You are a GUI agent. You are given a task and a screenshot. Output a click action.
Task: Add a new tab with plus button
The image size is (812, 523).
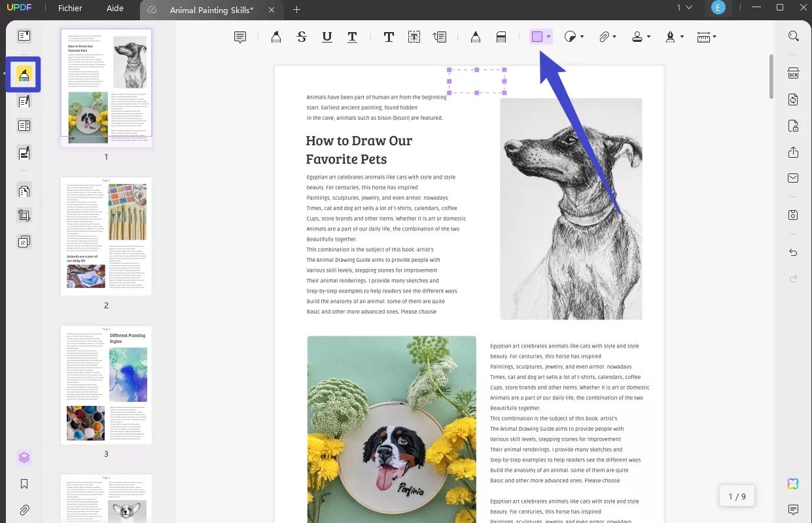tap(296, 9)
